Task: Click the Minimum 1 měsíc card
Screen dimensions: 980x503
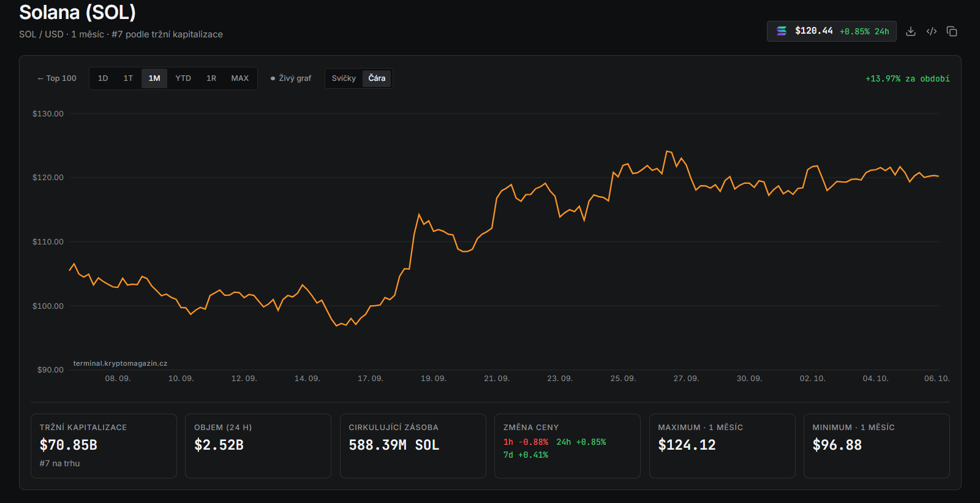Action: click(876, 446)
